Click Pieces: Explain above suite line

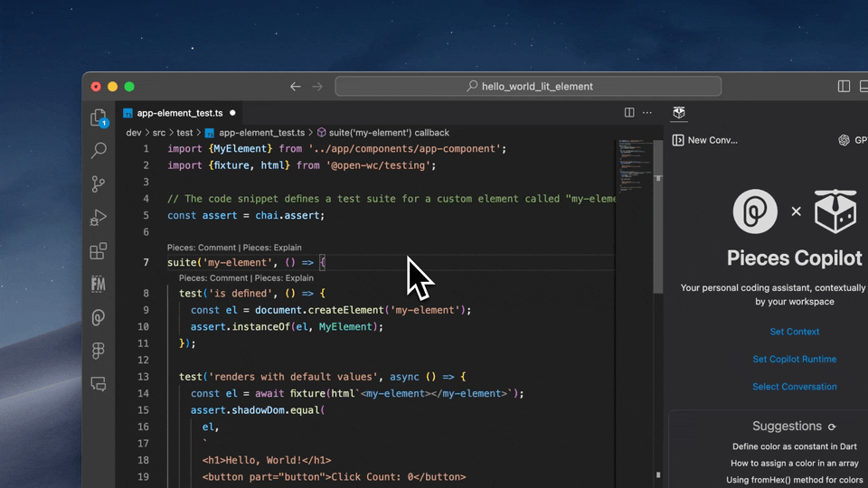pyautogui.click(x=272, y=248)
